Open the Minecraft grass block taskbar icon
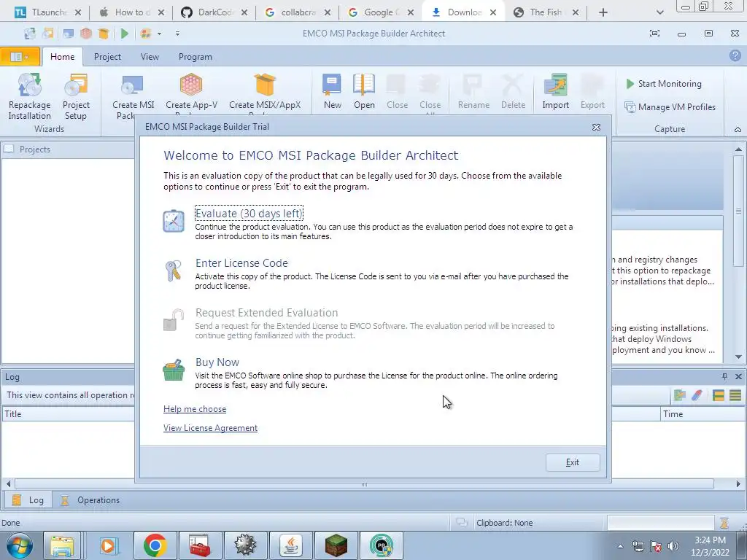747x560 pixels. 336,545
